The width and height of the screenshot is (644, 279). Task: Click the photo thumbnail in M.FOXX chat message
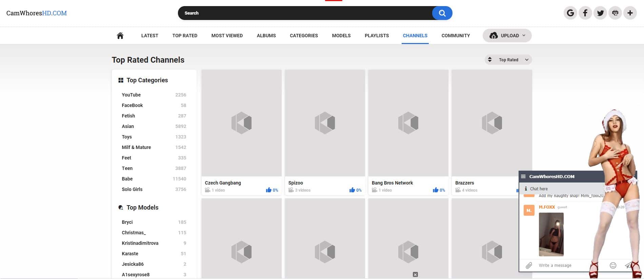551,234
